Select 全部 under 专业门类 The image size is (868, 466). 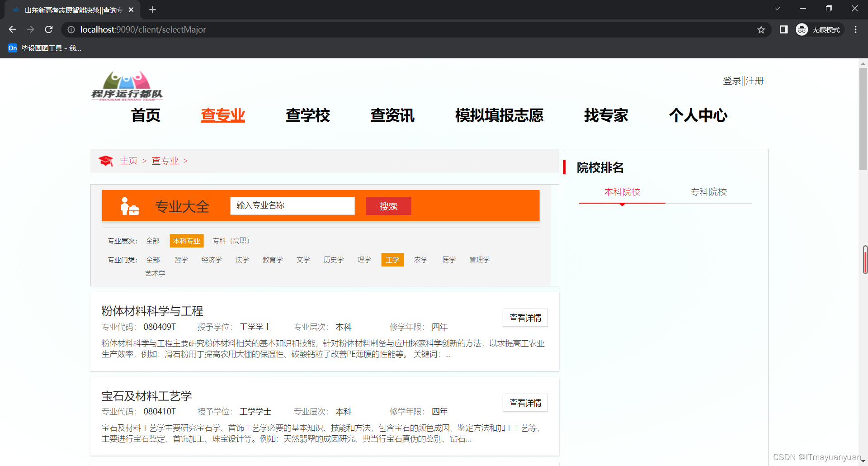[x=153, y=260]
